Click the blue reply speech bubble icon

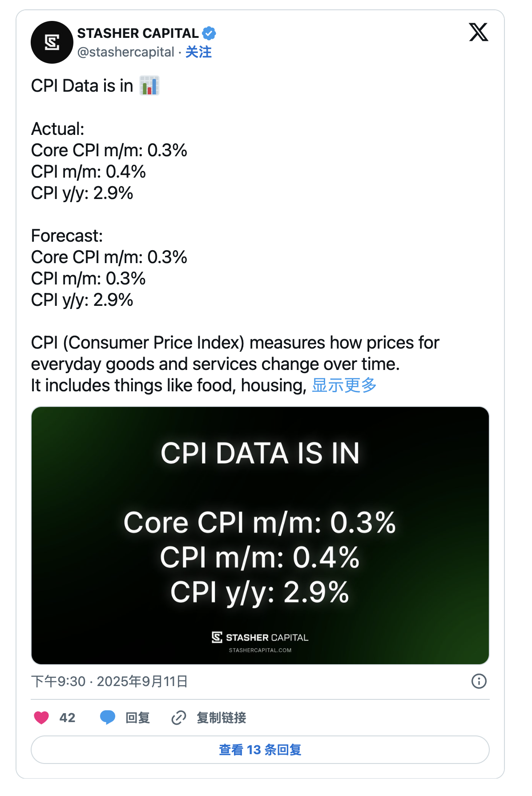coord(107,718)
